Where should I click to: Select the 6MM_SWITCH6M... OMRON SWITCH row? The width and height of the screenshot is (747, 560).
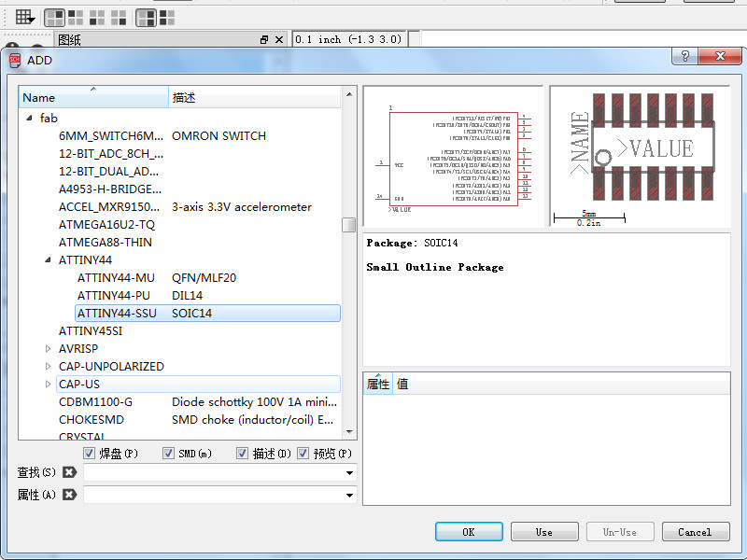pos(198,135)
